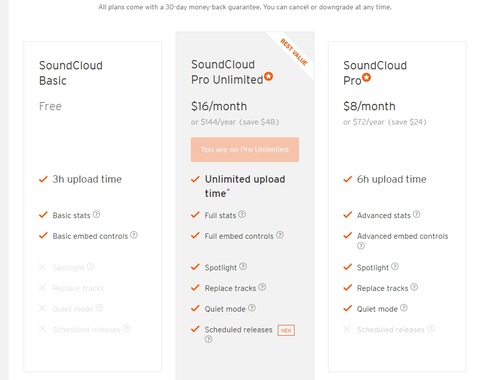Click help icon below Scheduled releases in Pro Unlimited
The height and width of the screenshot is (380, 480).
[208, 339]
